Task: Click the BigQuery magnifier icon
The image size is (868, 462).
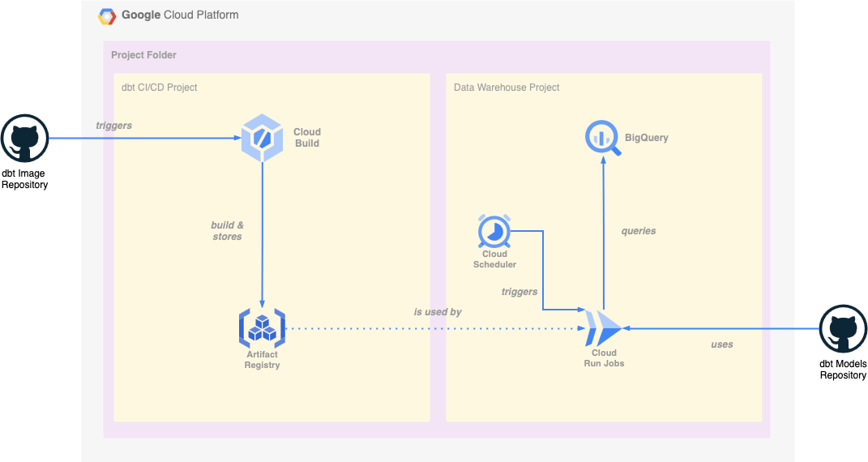Action: click(x=603, y=139)
